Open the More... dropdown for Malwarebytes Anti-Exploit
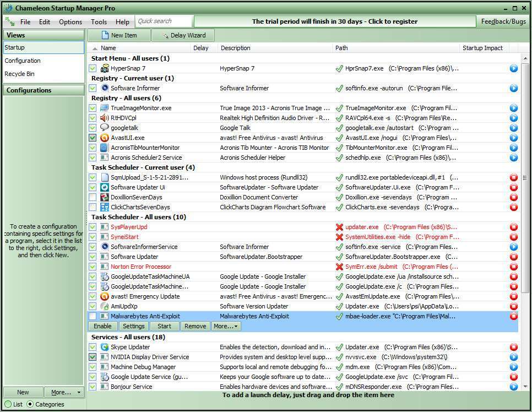Screen dimensions: 532x412 pos(226,326)
